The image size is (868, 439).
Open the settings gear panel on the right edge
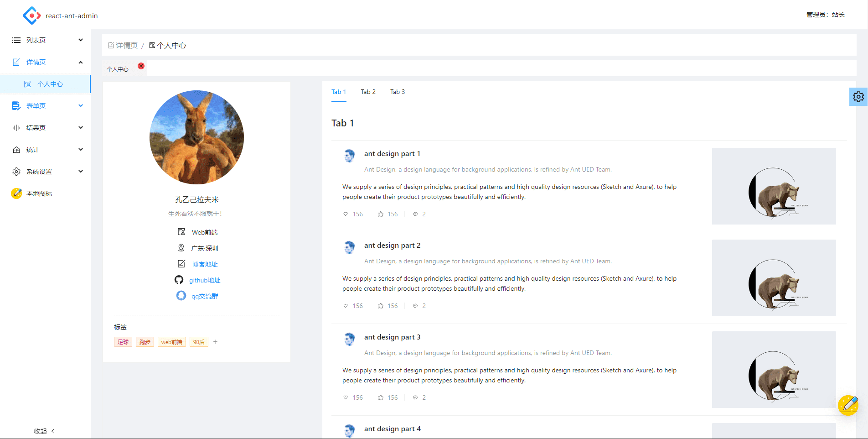pyautogui.click(x=858, y=97)
